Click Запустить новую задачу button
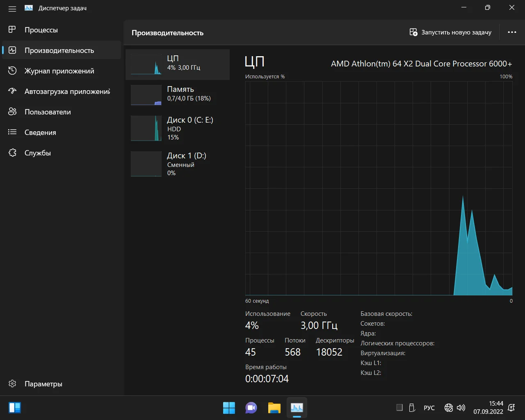This screenshot has height=420, width=525. click(x=450, y=32)
